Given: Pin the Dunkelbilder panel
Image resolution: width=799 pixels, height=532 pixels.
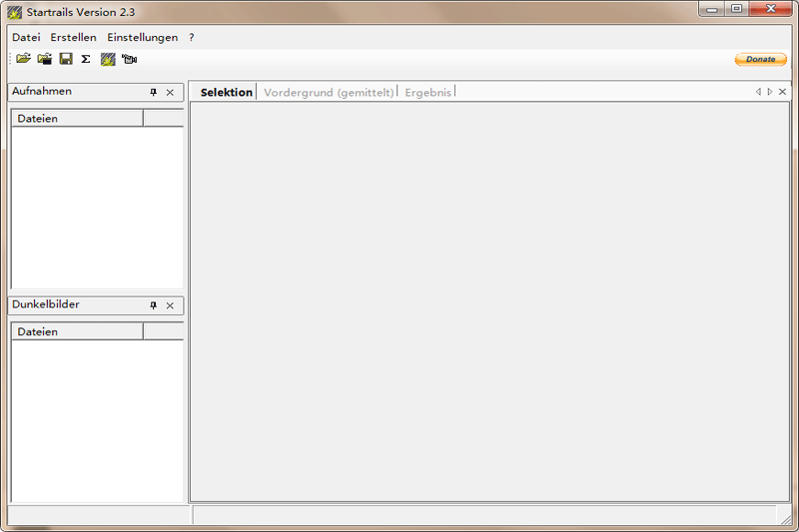Looking at the screenshot, I should (x=154, y=305).
